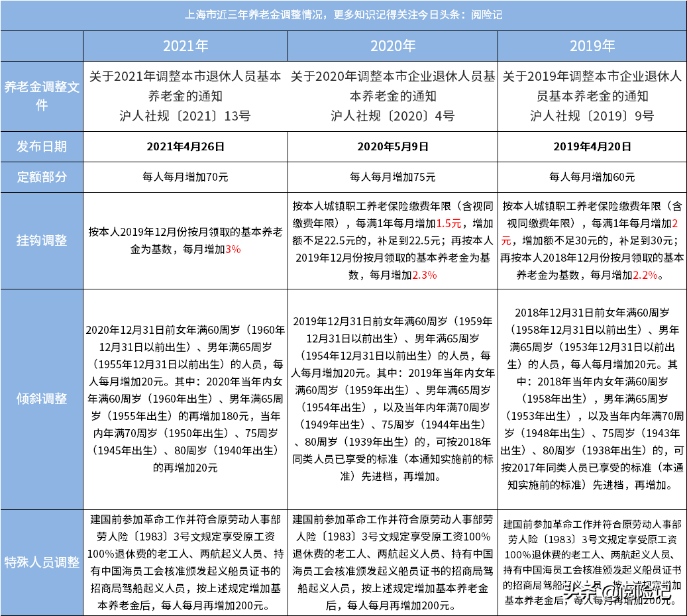Click the date 2020年5月9日
The width and height of the screenshot is (687, 616).
[x=393, y=147]
